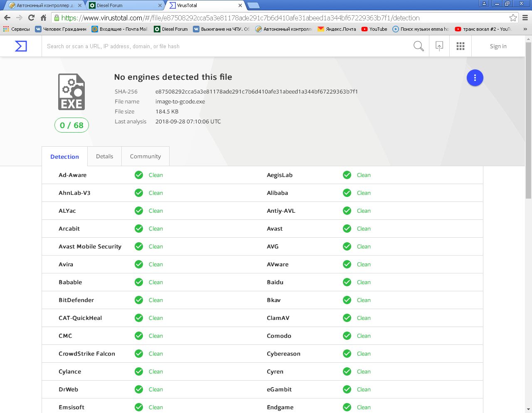532x413 pixels.
Task: Click the browser forward arrow
Action: coord(19,18)
